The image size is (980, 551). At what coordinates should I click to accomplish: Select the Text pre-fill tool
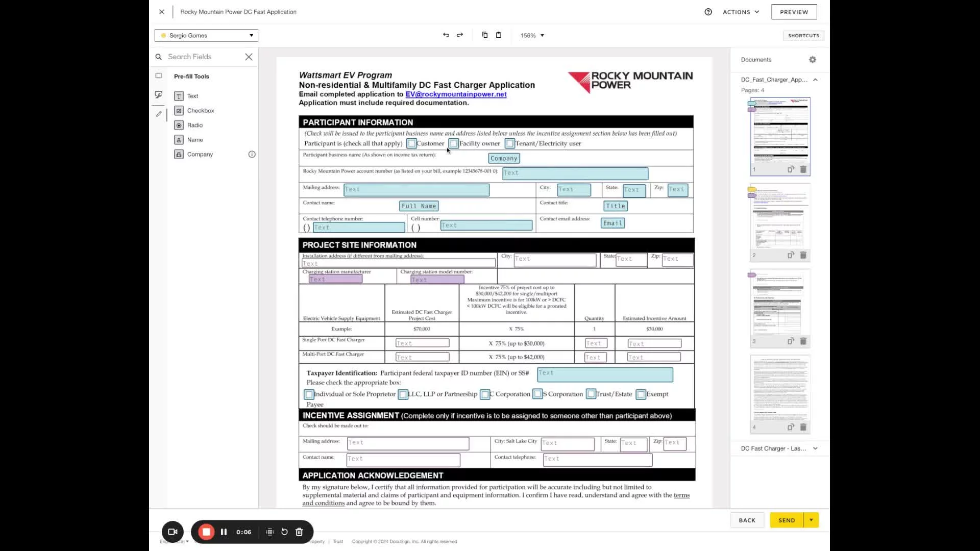[x=186, y=96]
